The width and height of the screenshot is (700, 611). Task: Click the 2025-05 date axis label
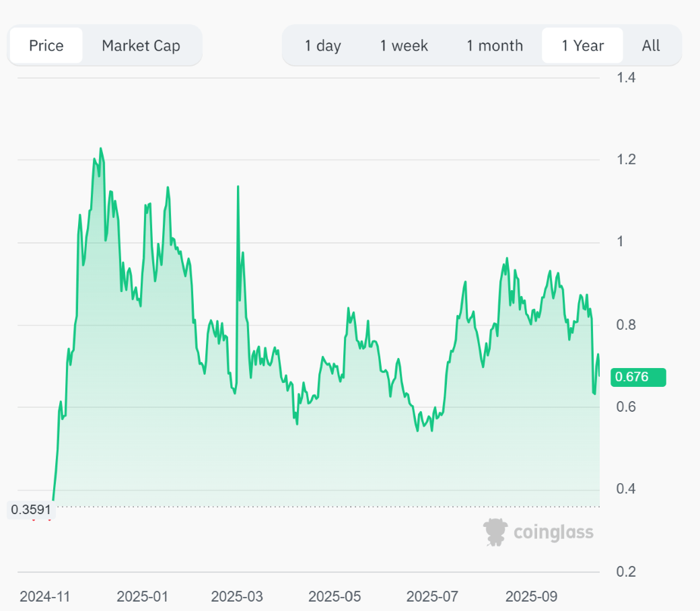tap(335, 597)
